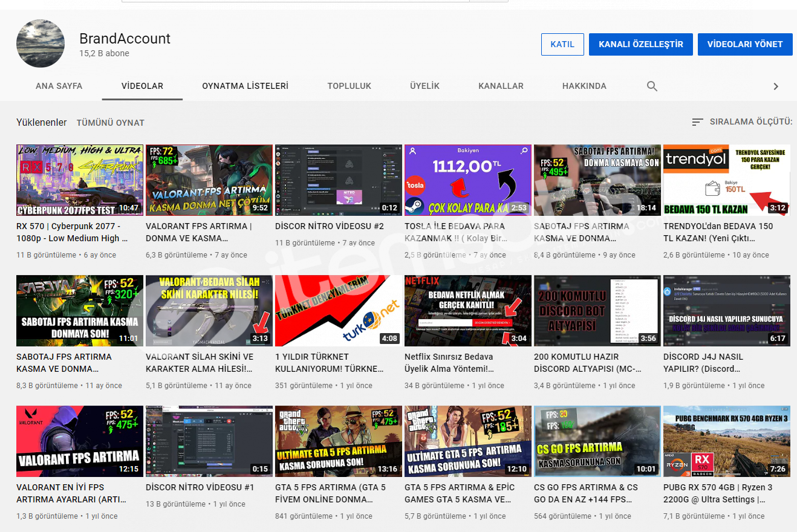This screenshot has height=532, width=797.
Task: Switch to OYNATMA LİSTELERİ tab
Action: [245, 86]
